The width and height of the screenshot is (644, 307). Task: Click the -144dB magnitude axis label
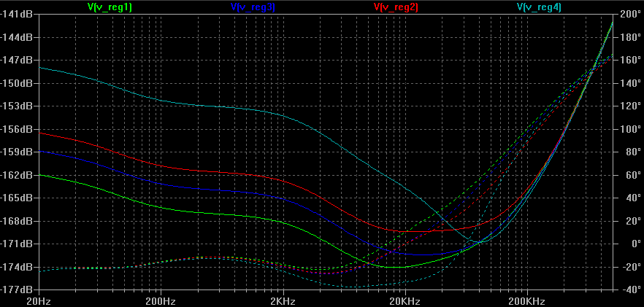click(15, 37)
